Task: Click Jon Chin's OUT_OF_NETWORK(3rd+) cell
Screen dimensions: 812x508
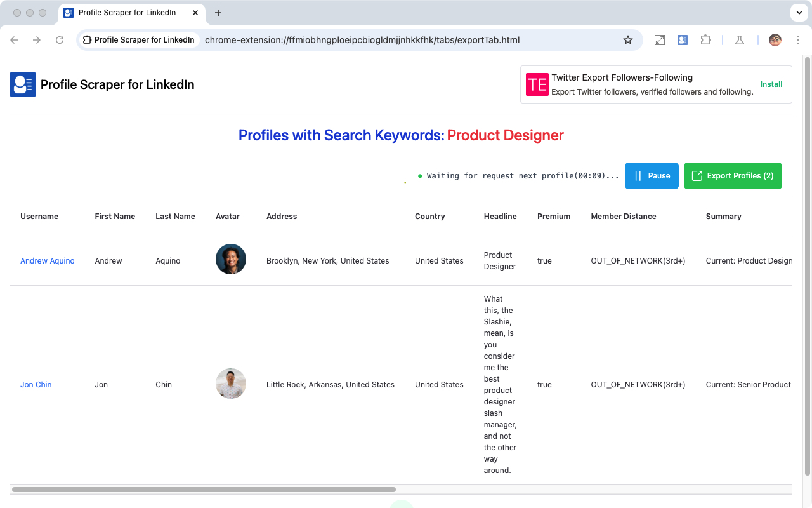Action: (x=638, y=385)
